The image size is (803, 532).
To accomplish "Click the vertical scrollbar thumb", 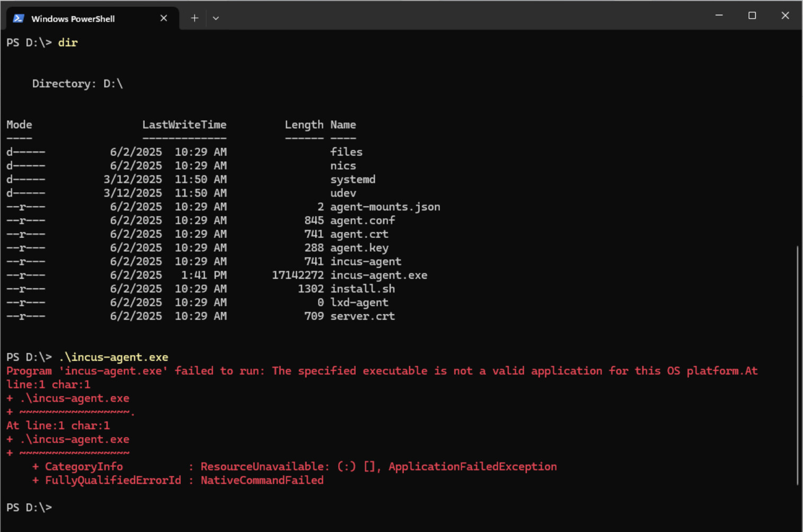I will [x=797, y=365].
